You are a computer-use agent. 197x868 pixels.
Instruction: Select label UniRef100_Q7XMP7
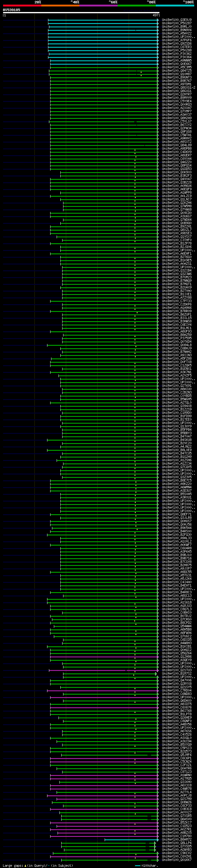click(176, 111)
